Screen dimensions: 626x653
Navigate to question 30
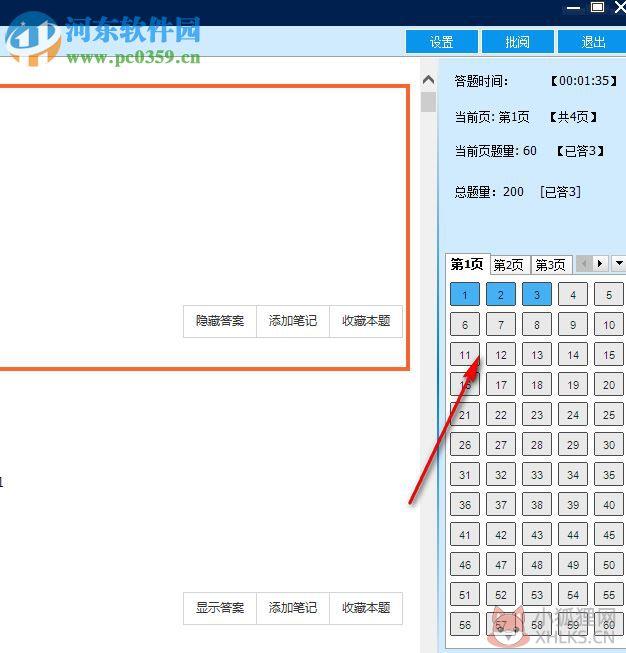pos(609,445)
